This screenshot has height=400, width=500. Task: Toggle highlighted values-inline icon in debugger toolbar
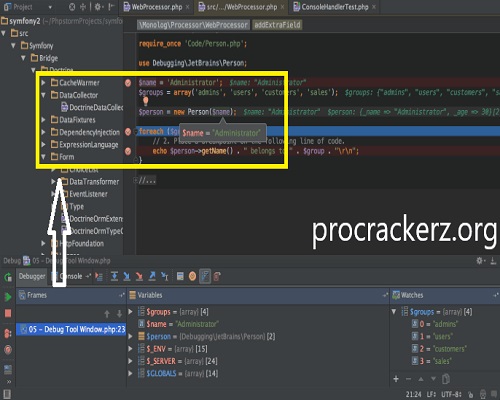pyautogui.click(x=205, y=276)
